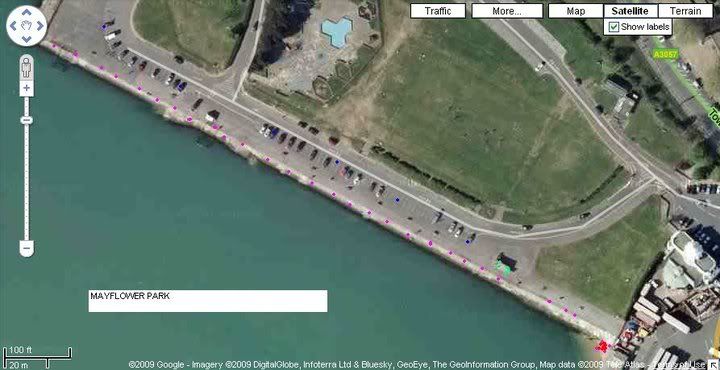
Task: Pan the map up with the arrow
Action: point(27,12)
